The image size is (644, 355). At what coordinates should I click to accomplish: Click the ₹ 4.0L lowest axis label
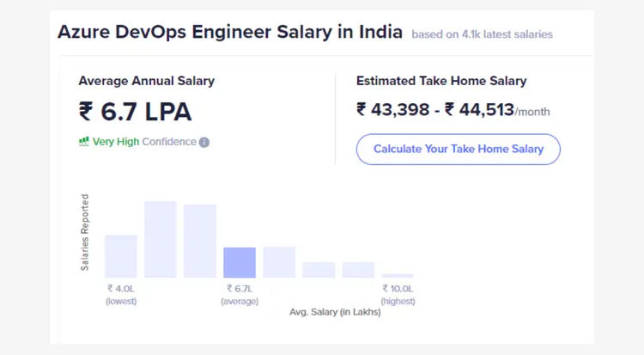(121, 294)
